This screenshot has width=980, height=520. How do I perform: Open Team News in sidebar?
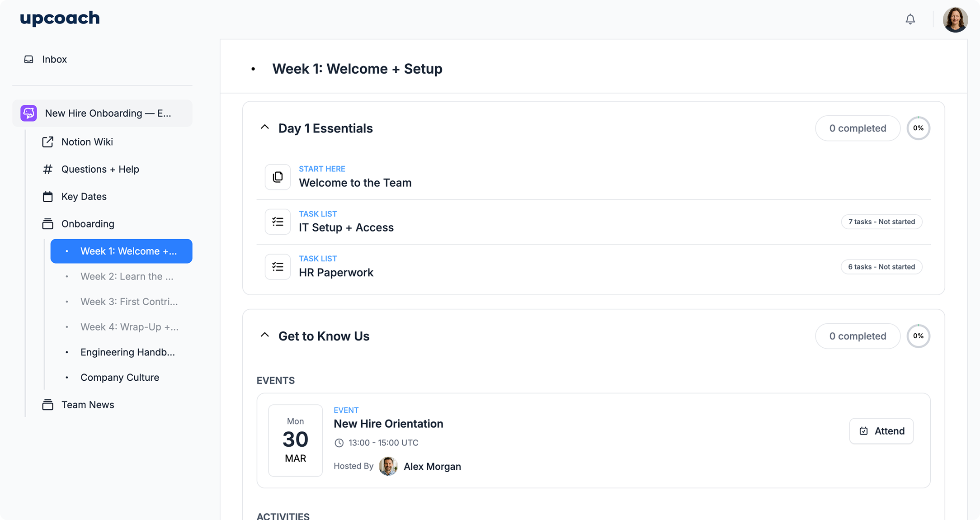[x=88, y=405]
